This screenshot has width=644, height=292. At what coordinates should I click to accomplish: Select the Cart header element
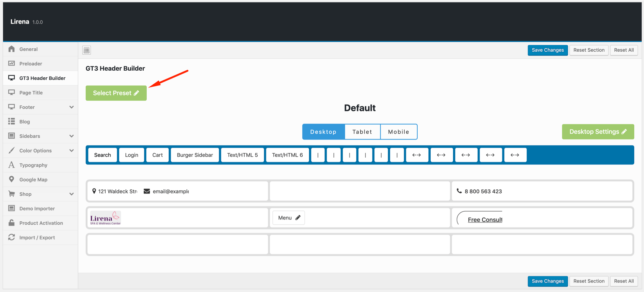157,155
